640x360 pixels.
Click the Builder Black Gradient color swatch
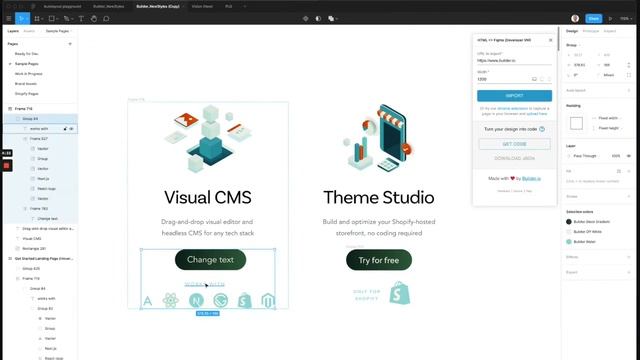pos(569,222)
